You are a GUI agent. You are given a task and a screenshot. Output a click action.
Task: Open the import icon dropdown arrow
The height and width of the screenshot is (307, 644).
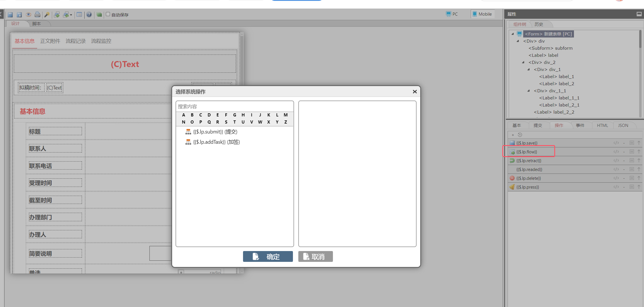click(71, 15)
